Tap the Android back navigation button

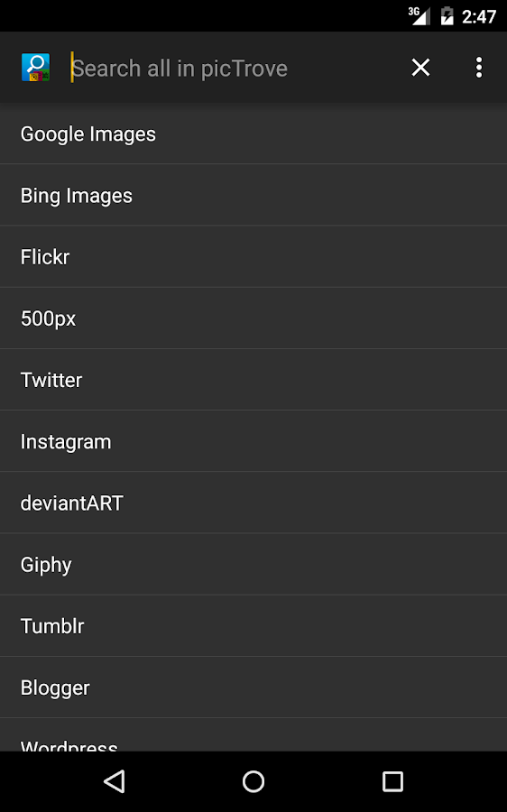(x=115, y=781)
